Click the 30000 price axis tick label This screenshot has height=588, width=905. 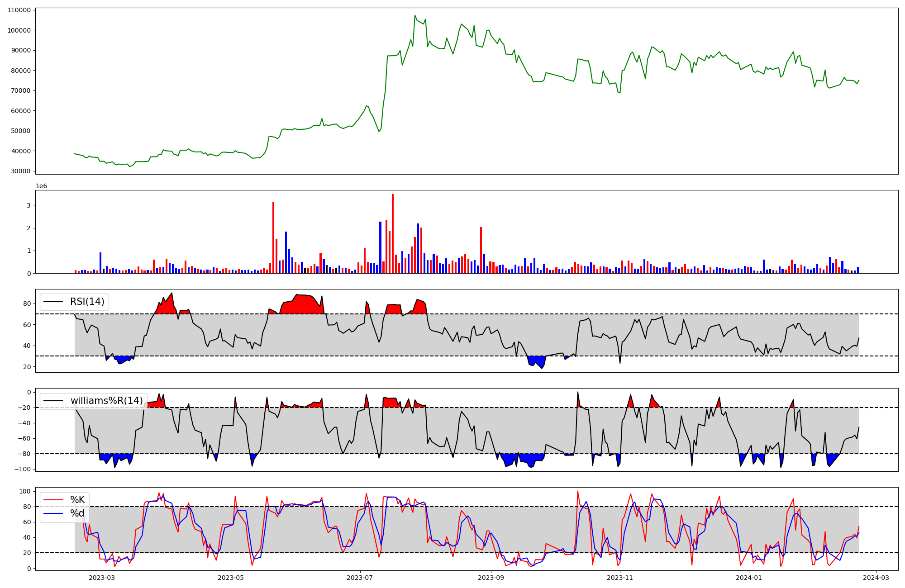point(21,171)
